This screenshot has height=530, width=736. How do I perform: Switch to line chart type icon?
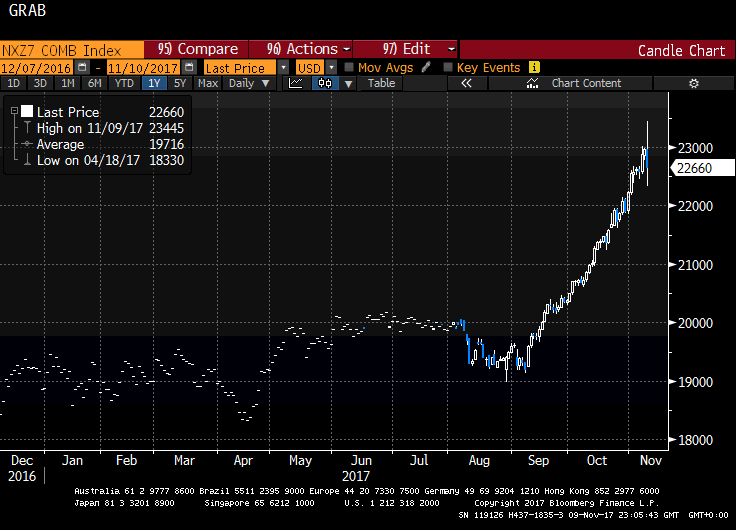[296, 83]
